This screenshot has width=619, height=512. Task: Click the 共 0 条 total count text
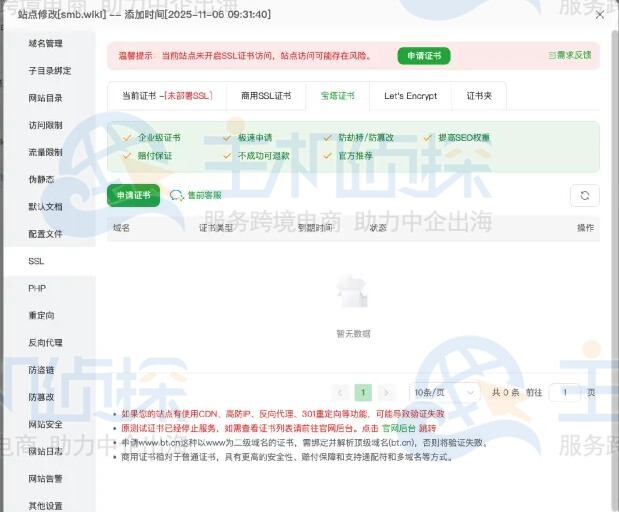pyautogui.click(x=505, y=393)
